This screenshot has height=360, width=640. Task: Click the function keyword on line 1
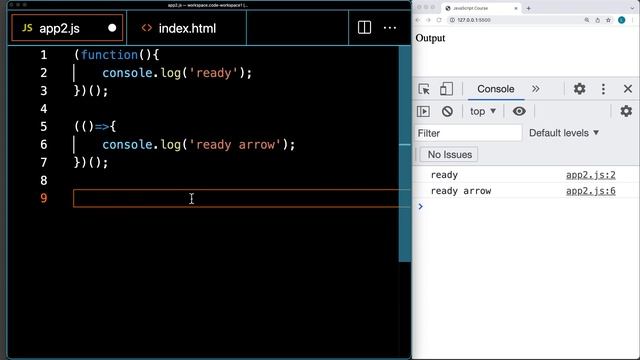[x=109, y=55]
